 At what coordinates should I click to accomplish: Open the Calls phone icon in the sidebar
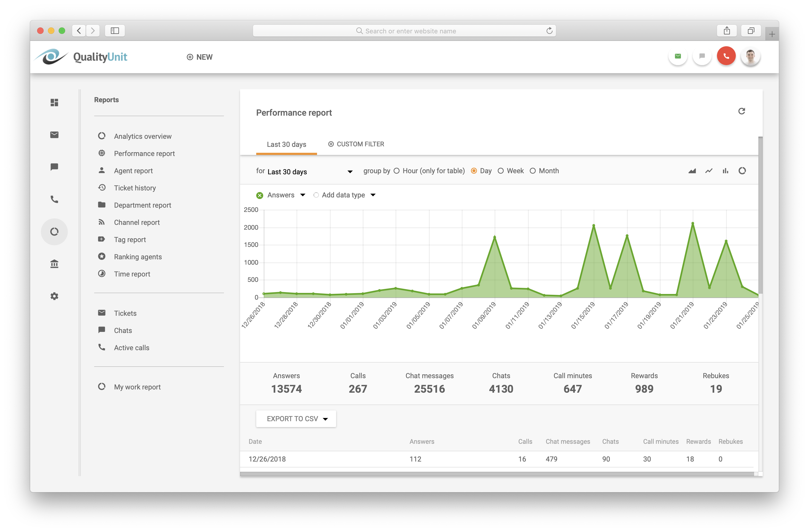pos(54,200)
